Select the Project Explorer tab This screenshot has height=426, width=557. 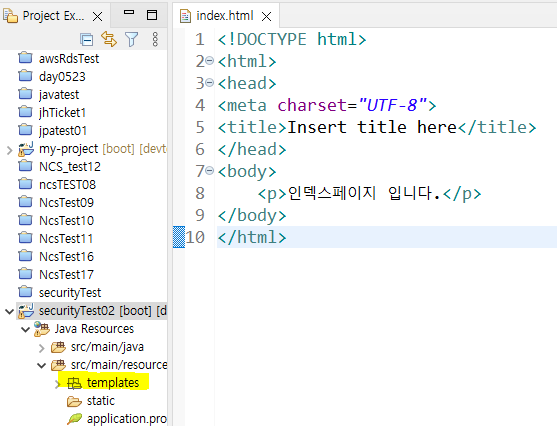pyautogui.click(x=53, y=16)
